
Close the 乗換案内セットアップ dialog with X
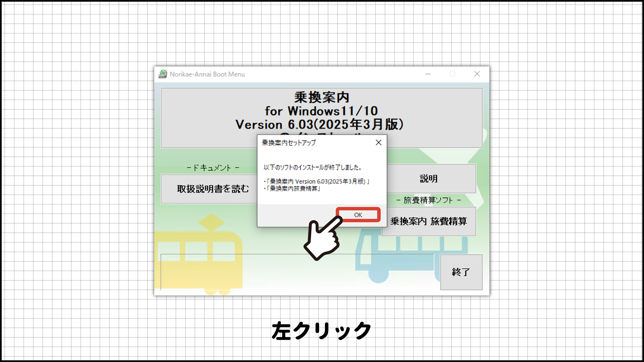(379, 142)
